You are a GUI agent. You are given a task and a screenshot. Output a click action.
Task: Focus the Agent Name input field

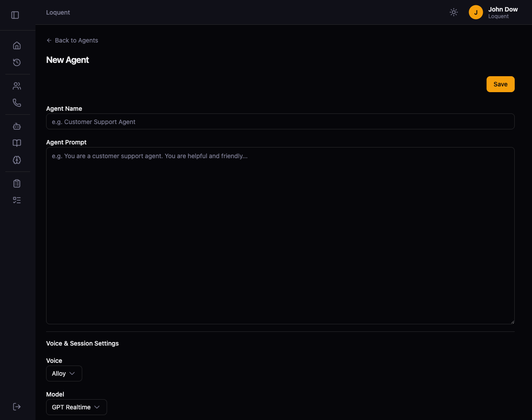click(280, 121)
